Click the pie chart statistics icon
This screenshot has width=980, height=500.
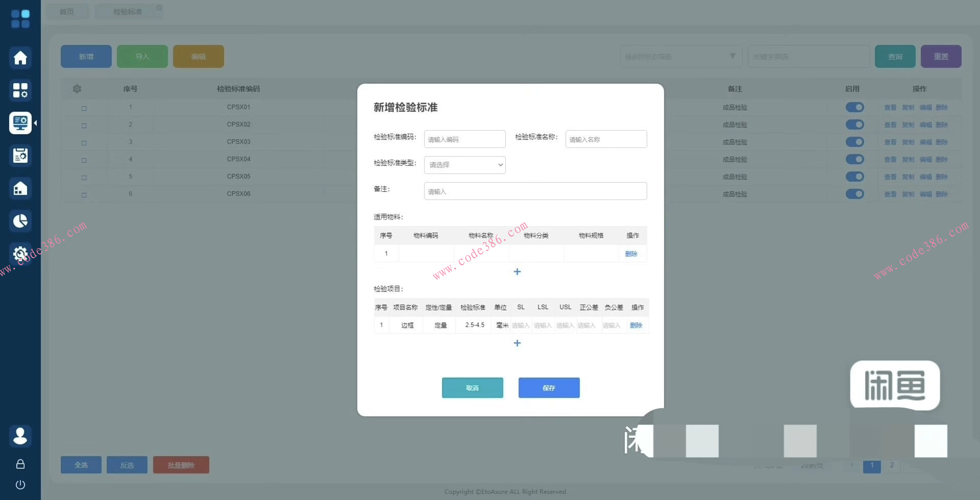(20, 220)
